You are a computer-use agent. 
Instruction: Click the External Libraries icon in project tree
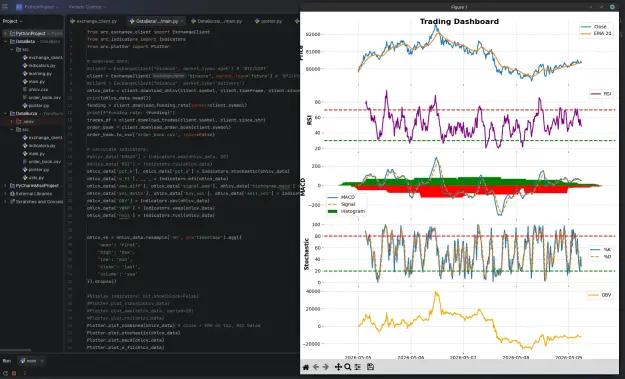point(12,194)
